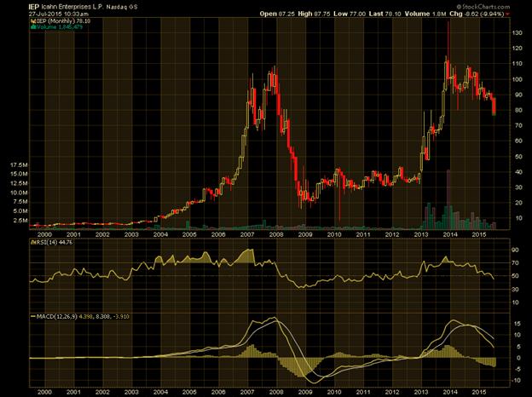Image resolution: width=532 pixels, height=397 pixels.
Task: Click the 17.5M volume axis label
Action: 19,164
